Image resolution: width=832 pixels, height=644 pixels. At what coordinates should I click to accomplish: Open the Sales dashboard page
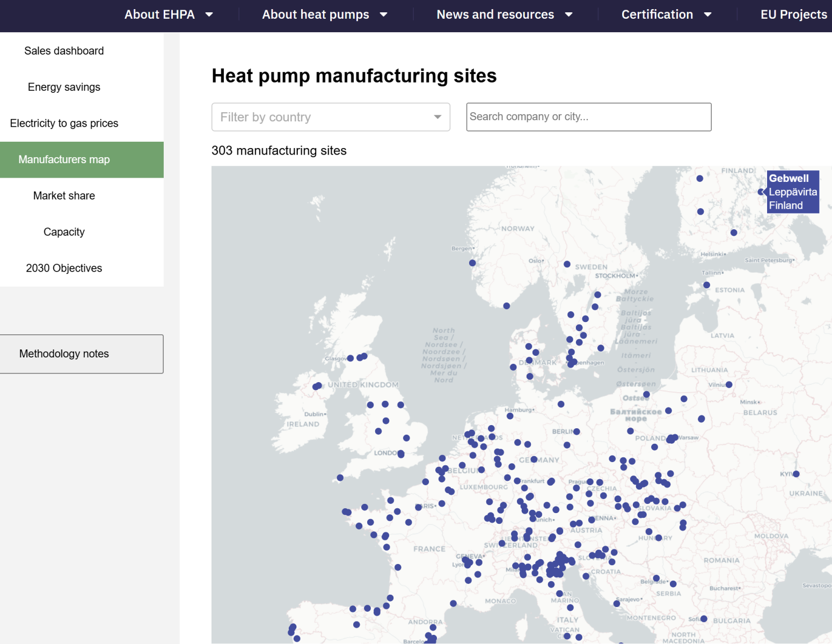pyautogui.click(x=64, y=51)
